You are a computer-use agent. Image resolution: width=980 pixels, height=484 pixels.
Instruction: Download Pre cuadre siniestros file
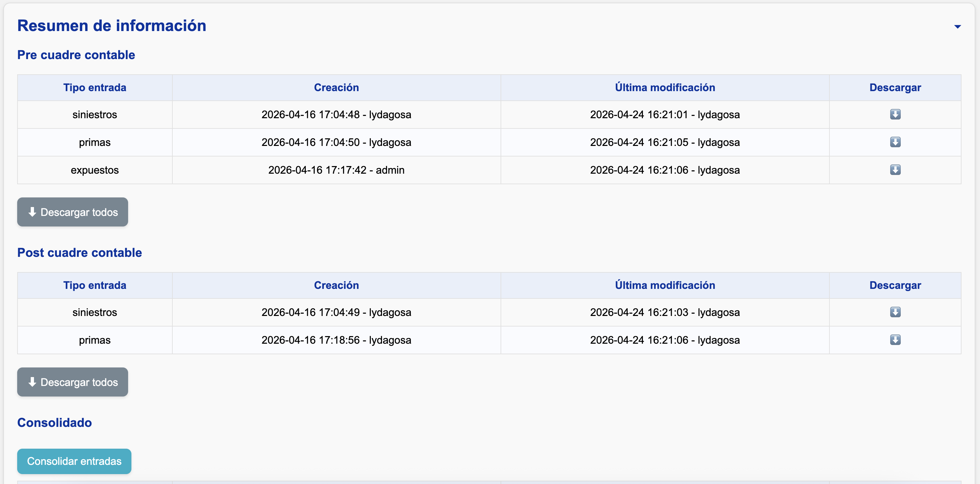point(895,114)
